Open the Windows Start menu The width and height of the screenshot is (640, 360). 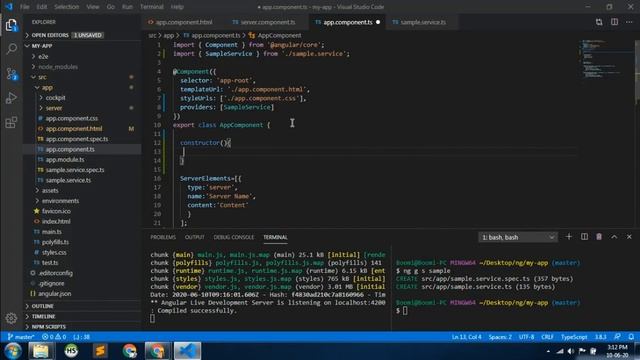tap(12, 351)
